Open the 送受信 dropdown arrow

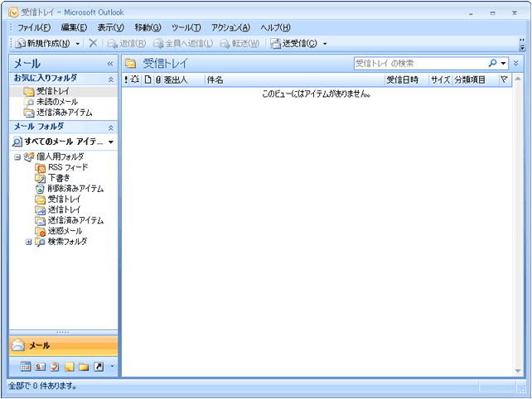[325, 44]
